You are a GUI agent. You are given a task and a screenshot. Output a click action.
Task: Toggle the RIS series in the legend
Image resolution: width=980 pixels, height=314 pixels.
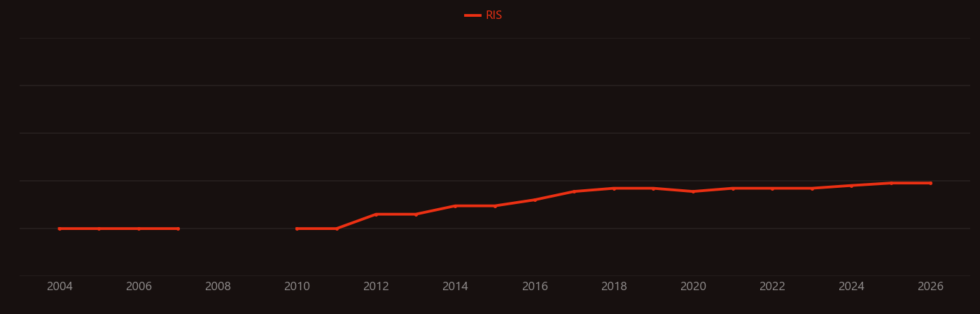tap(484, 15)
